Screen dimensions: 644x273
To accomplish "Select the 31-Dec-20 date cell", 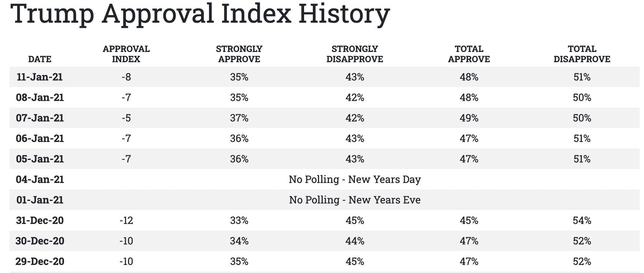I will coord(40,220).
